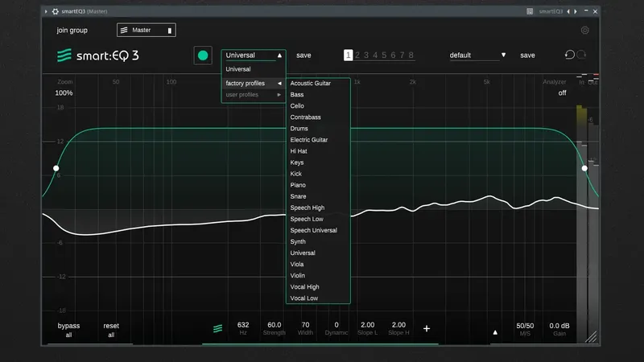The width and height of the screenshot is (644, 362).
Task: Click the 2.00 Slope H value
Action: 398,325
